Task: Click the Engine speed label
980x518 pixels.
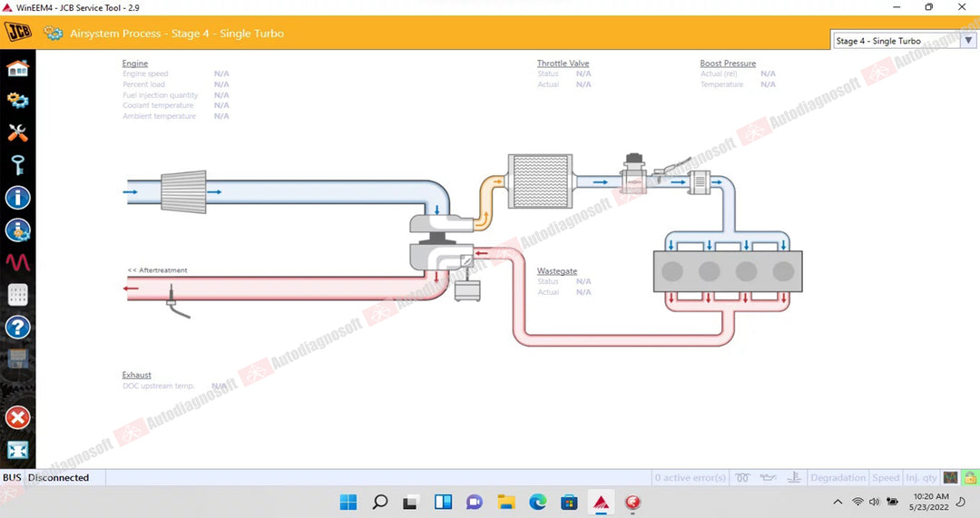Action: click(x=145, y=73)
